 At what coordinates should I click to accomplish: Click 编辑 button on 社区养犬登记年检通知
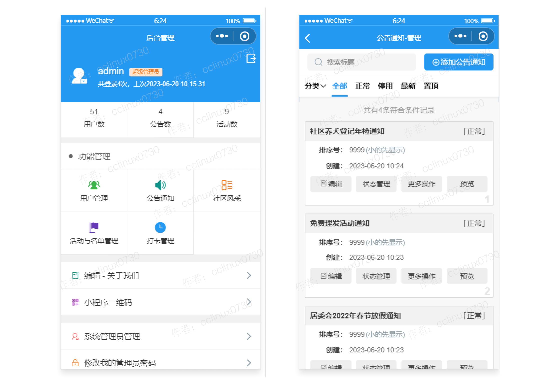click(331, 183)
